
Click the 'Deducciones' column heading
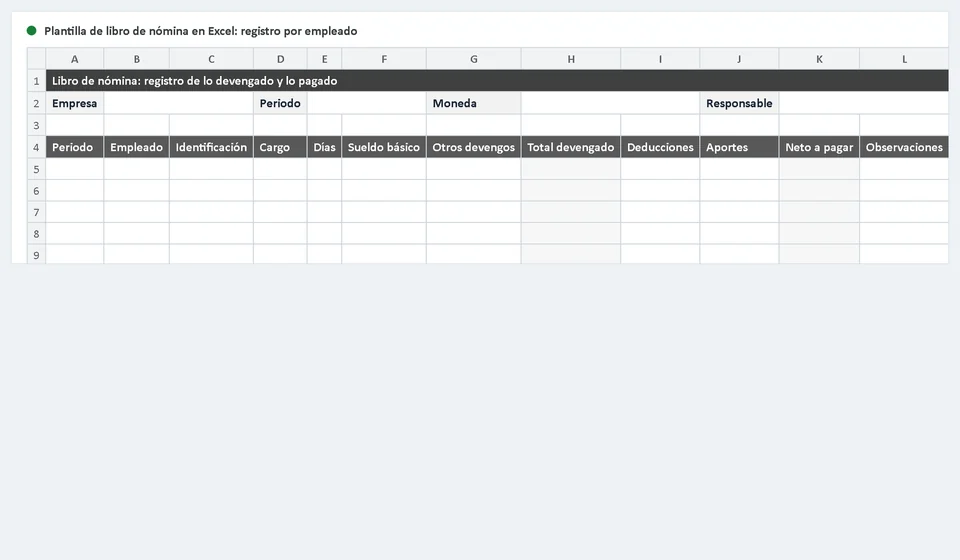660,147
